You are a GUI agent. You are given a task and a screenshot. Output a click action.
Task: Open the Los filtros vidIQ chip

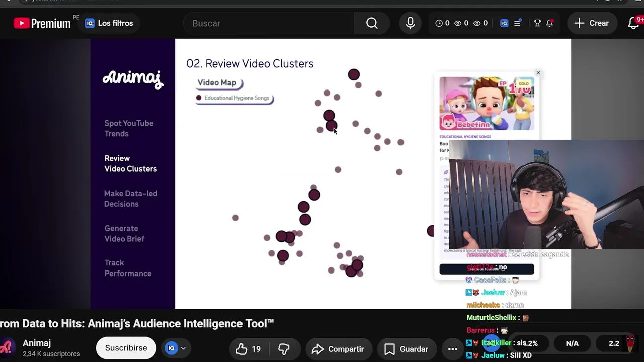(x=109, y=23)
